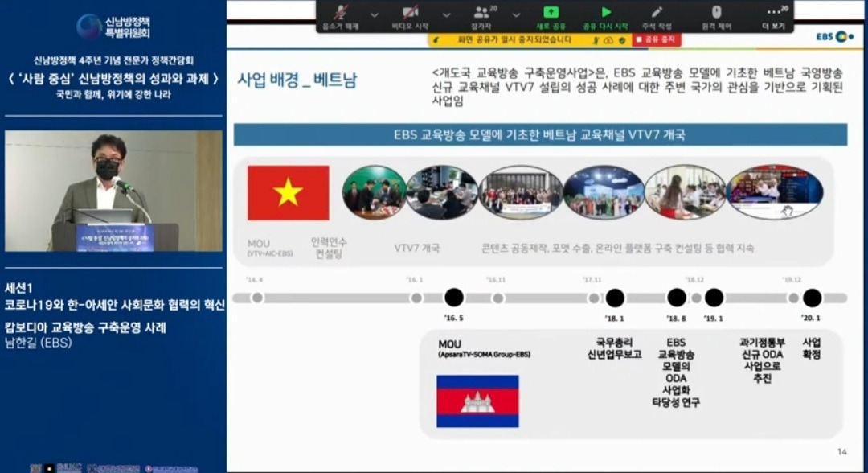
Task: Click the 'VTV7 개국' label
Action: tap(417, 248)
